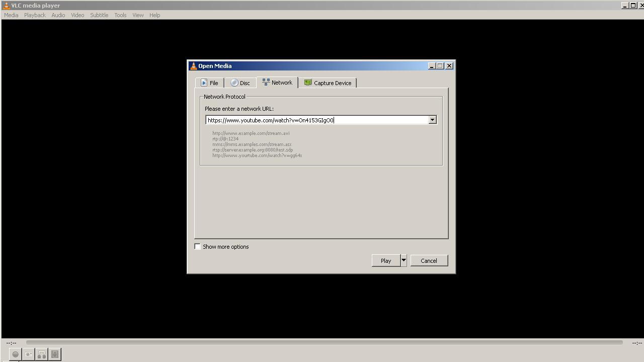Image resolution: width=644 pixels, height=362 pixels.
Task: Open the Subtitle menu
Action: click(x=99, y=15)
